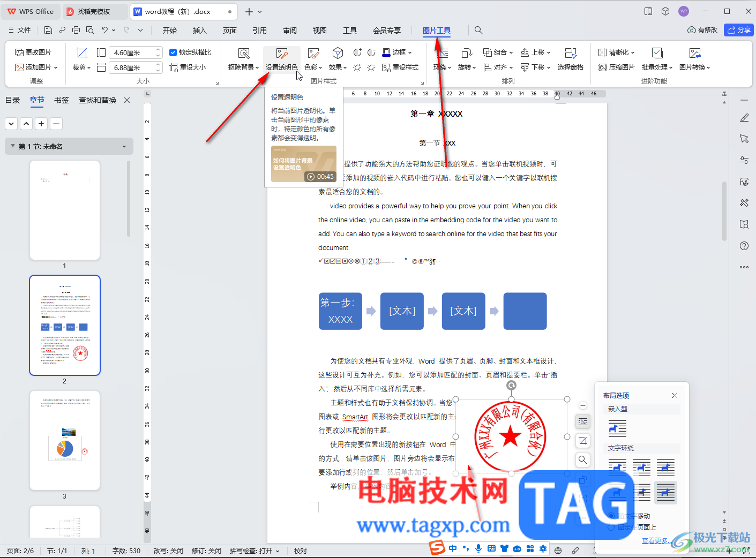756x558 pixels.
Task: Click the add section plus button
Action: [41, 124]
